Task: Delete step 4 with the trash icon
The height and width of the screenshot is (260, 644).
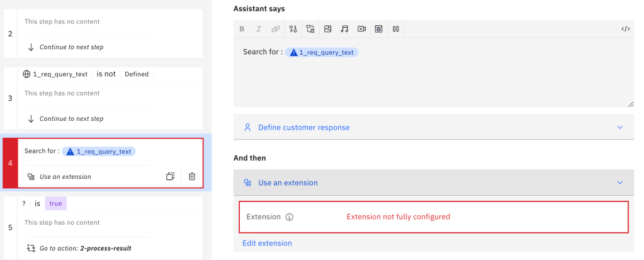Action: (192, 177)
